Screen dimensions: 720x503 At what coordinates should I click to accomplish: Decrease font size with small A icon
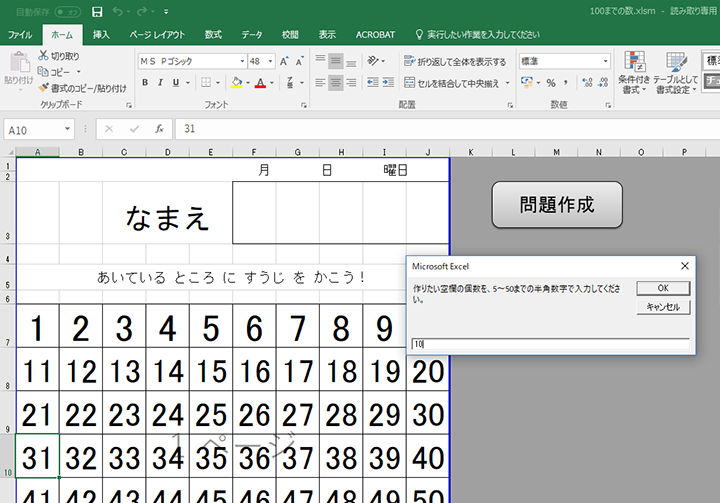pos(299,61)
